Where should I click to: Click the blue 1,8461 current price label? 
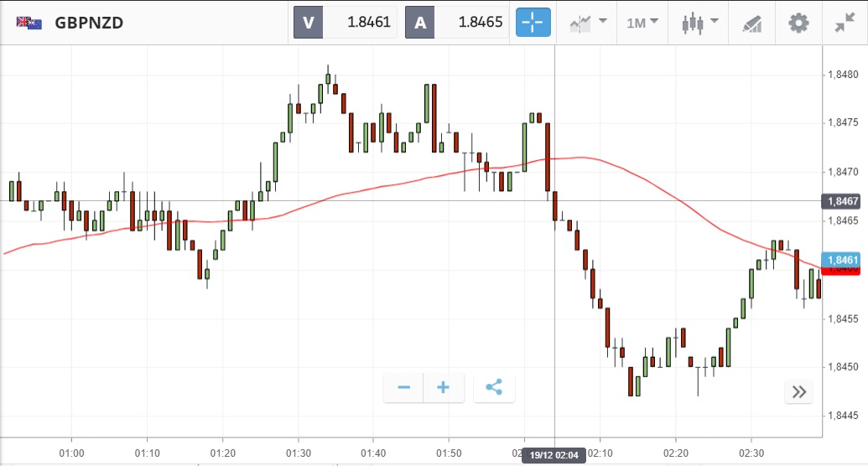point(843,260)
